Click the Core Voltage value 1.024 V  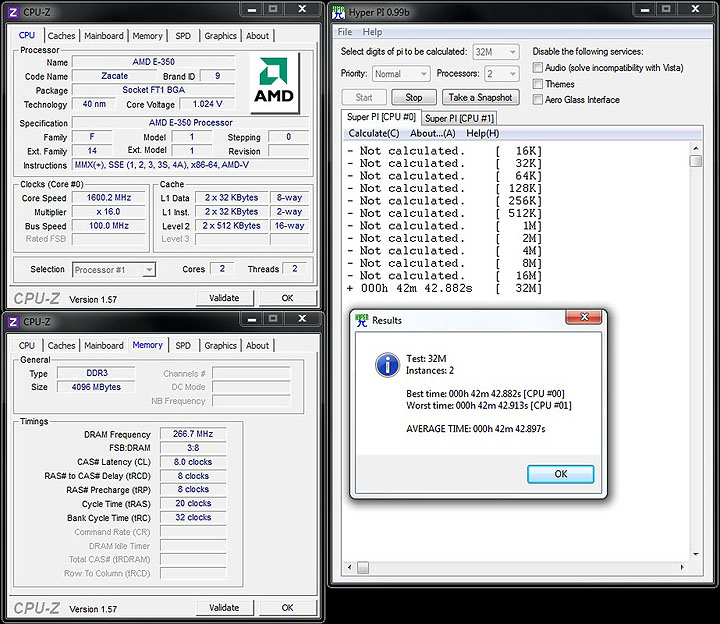coord(207,104)
